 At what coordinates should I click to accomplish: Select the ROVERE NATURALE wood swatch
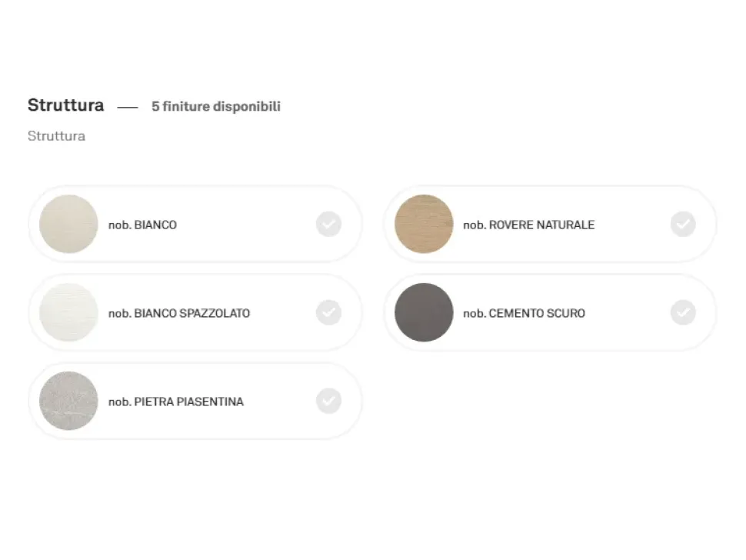pos(424,225)
